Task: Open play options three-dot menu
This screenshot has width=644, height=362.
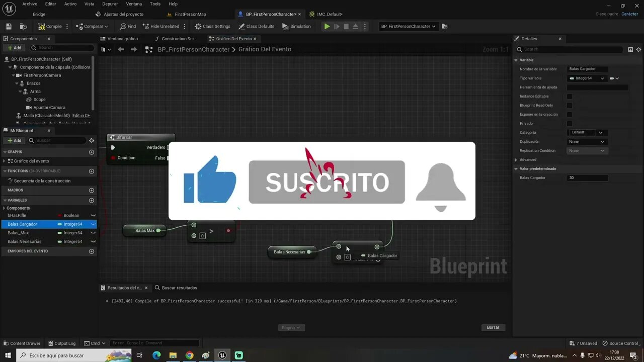Action: click(365, 26)
